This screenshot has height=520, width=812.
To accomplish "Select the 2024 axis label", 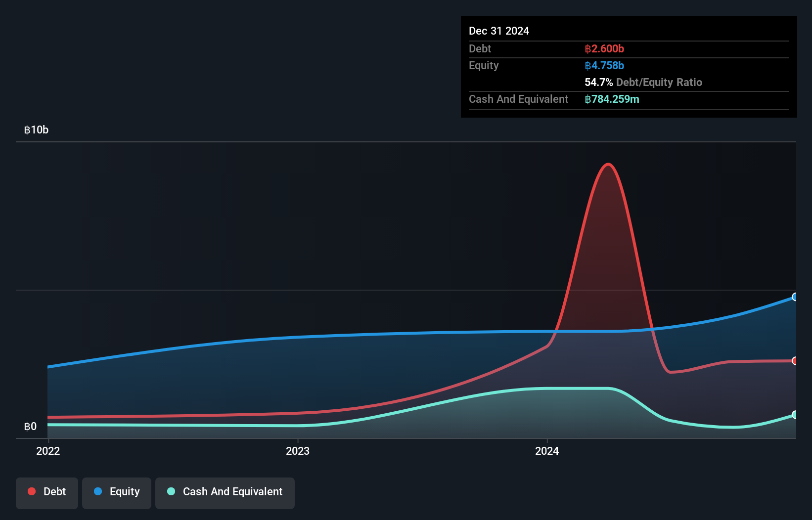I will click(546, 451).
